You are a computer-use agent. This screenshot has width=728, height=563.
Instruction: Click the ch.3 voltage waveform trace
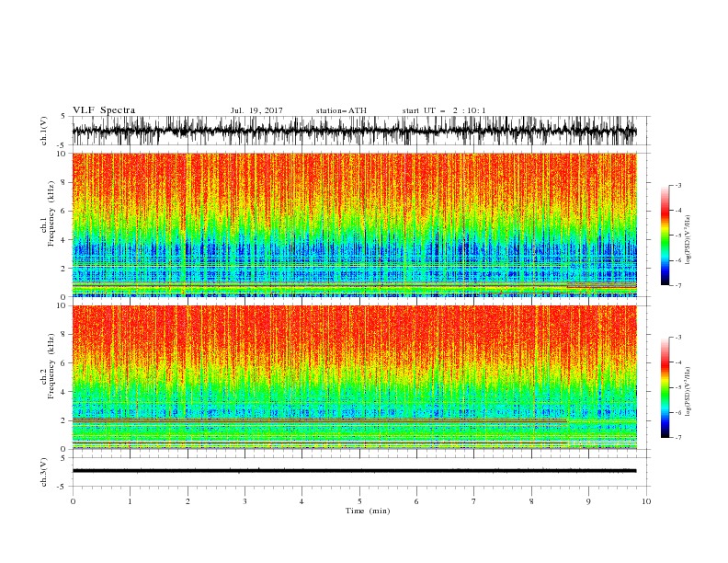click(355, 471)
